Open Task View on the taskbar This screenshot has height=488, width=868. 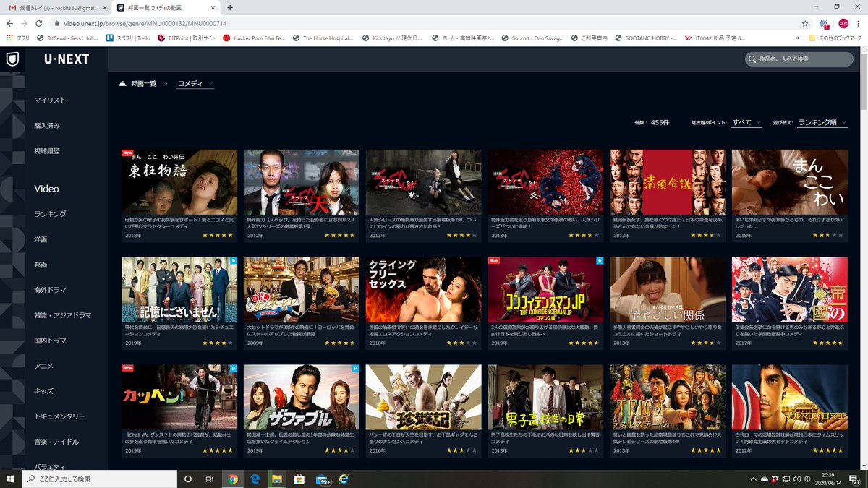click(x=209, y=479)
